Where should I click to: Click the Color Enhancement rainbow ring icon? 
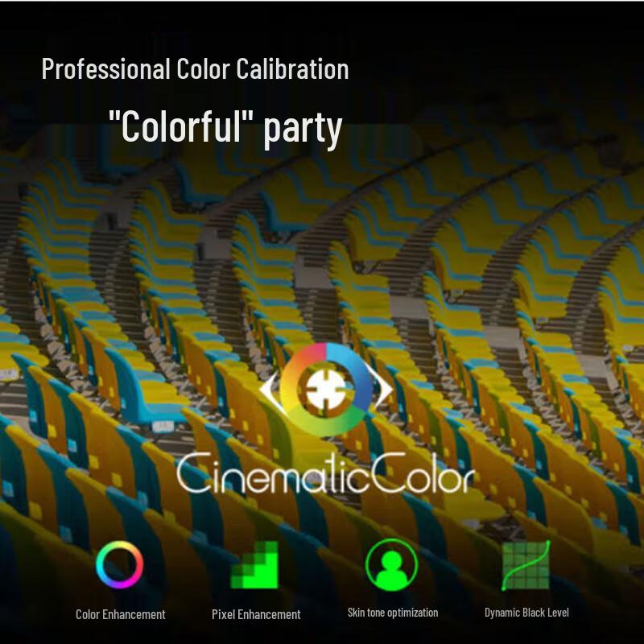click(x=119, y=565)
